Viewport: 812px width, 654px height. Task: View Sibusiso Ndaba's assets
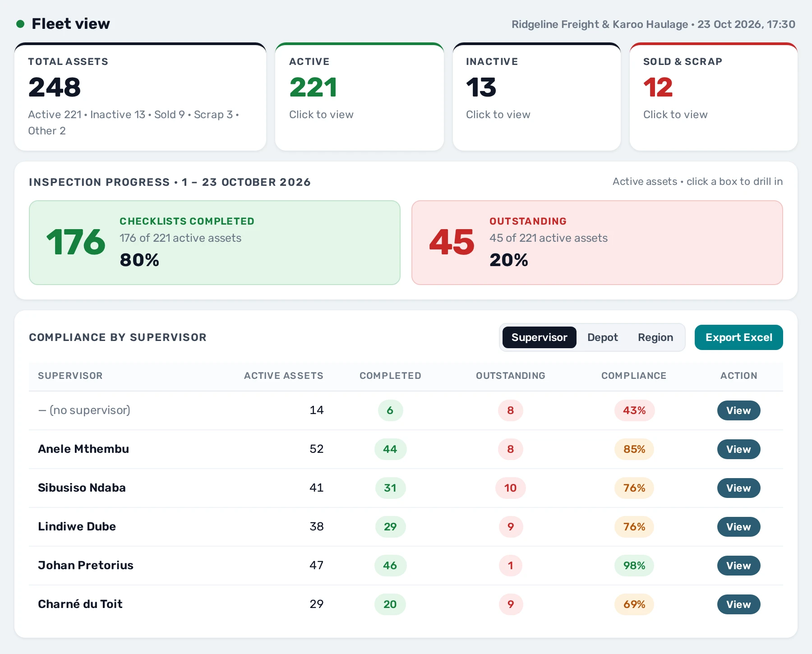[x=739, y=488]
